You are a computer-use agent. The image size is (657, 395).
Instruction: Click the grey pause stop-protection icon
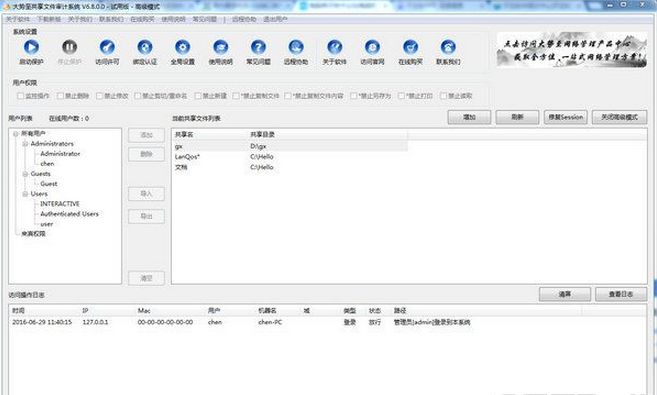tap(70, 47)
